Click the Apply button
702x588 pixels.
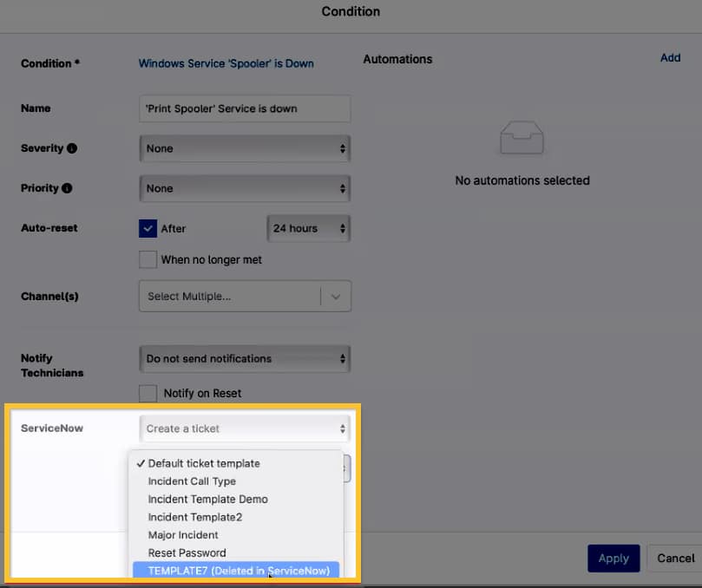pos(613,559)
